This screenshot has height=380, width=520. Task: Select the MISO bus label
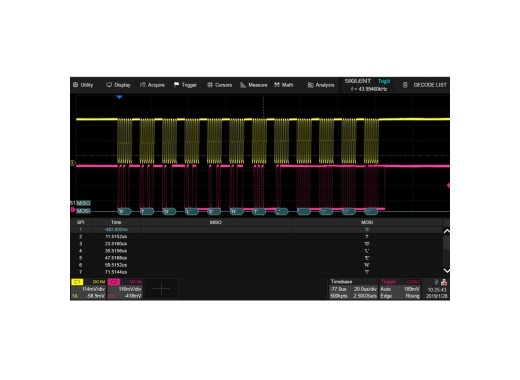pos(83,203)
